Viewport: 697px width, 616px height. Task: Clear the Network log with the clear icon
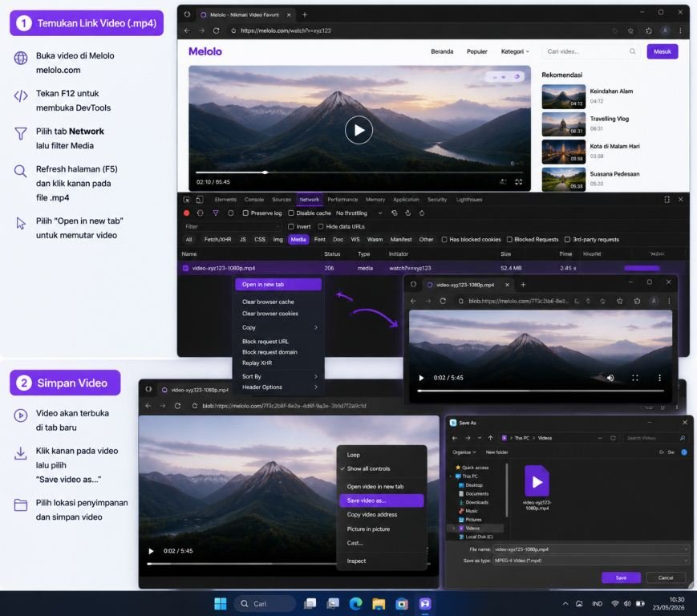tap(201, 213)
